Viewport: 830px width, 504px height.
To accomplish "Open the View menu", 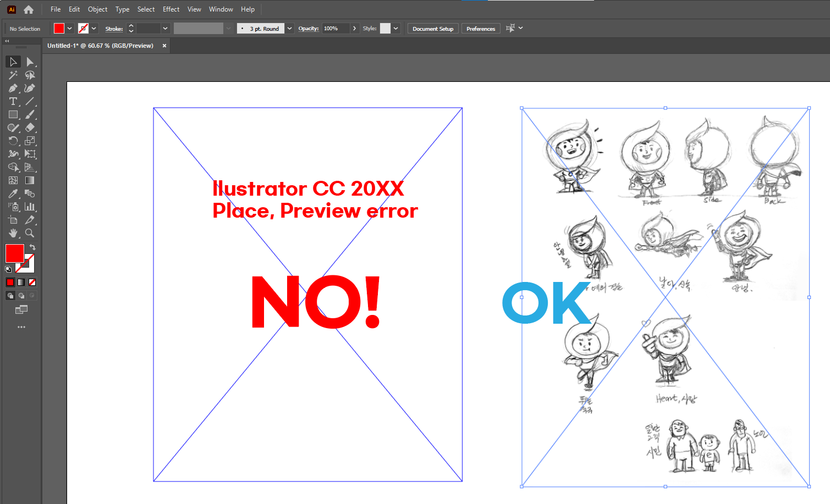I will pyautogui.click(x=194, y=9).
